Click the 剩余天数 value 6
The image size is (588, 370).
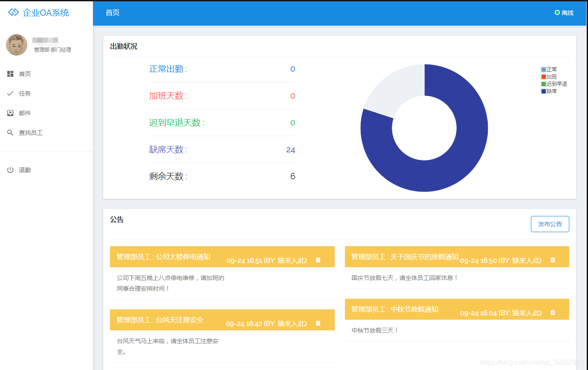(293, 176)
